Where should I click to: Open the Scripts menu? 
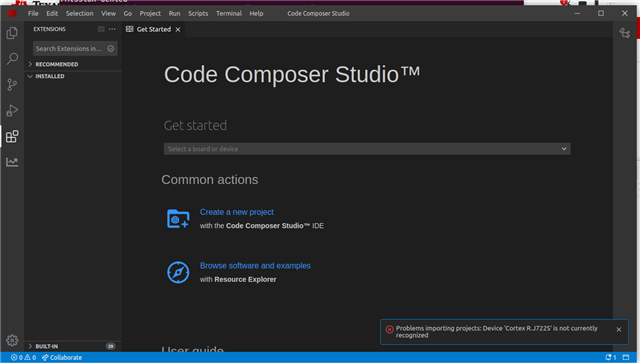(x=198, y=13)
